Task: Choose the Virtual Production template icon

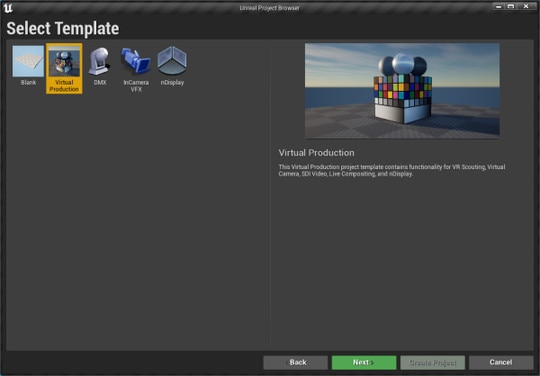Action: (64, 62)
